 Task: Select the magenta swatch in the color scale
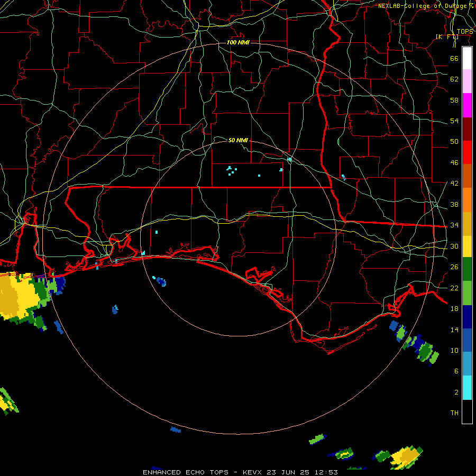tap(467, 105)
